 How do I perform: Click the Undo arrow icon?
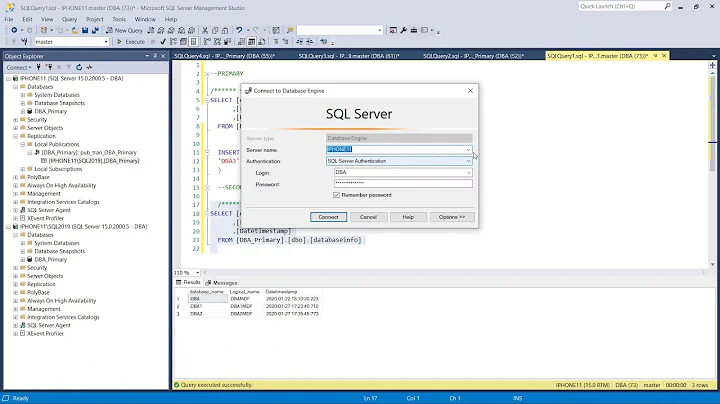click(x=239, y=30)
